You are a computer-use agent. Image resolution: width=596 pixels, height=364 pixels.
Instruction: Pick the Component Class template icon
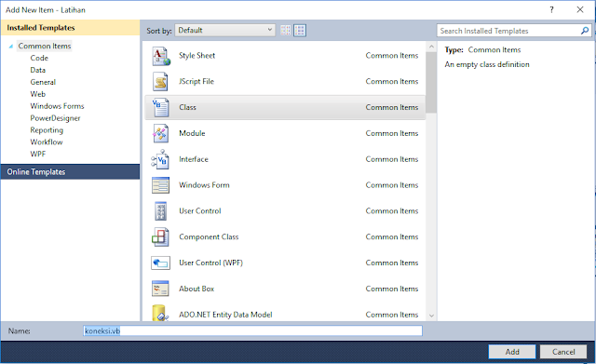(x=160, y=237)
